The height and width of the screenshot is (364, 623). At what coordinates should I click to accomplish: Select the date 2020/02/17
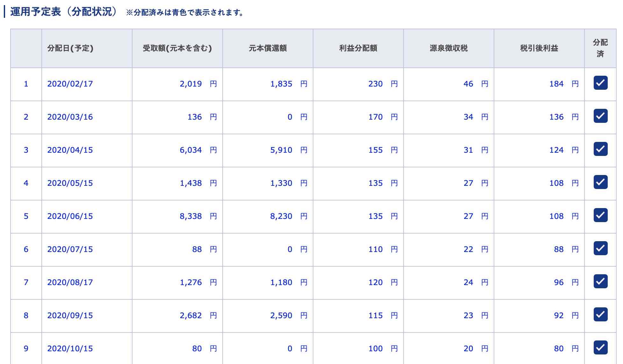70,84
